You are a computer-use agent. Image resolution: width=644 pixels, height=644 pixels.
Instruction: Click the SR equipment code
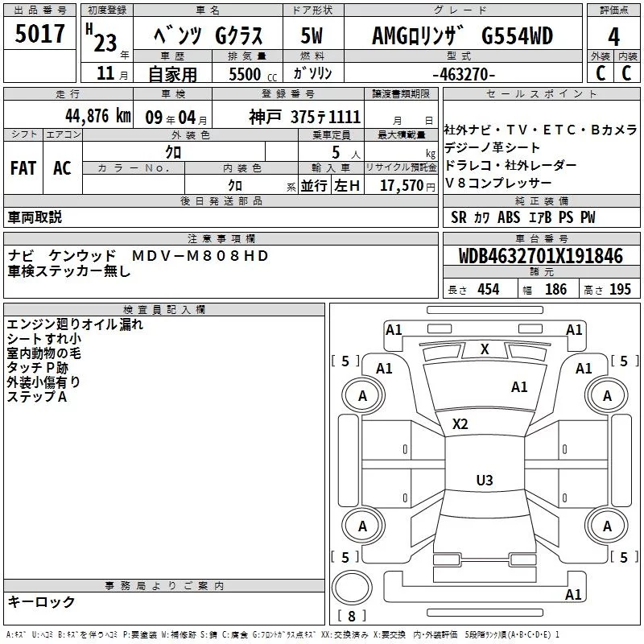point(458,217)
